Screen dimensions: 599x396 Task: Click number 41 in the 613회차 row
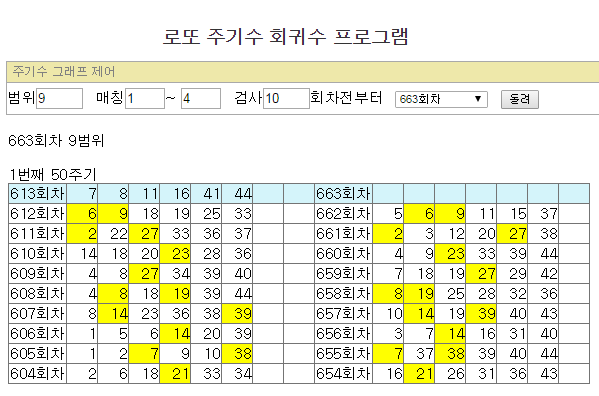click(x=206, y=194)
